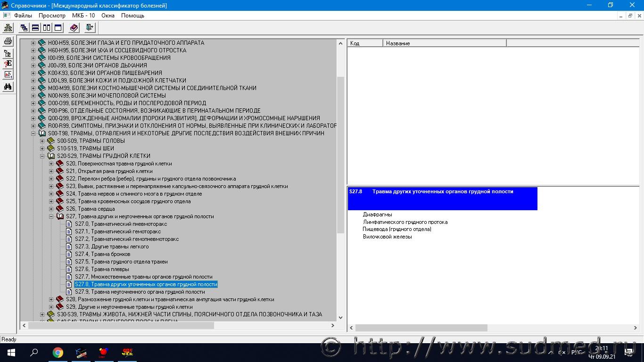Expand the J00-J99 respiratory diseases node
Image resolution: width=644 pixels, height=362 pixels.
pyautogui.click(x=33, y=66)
